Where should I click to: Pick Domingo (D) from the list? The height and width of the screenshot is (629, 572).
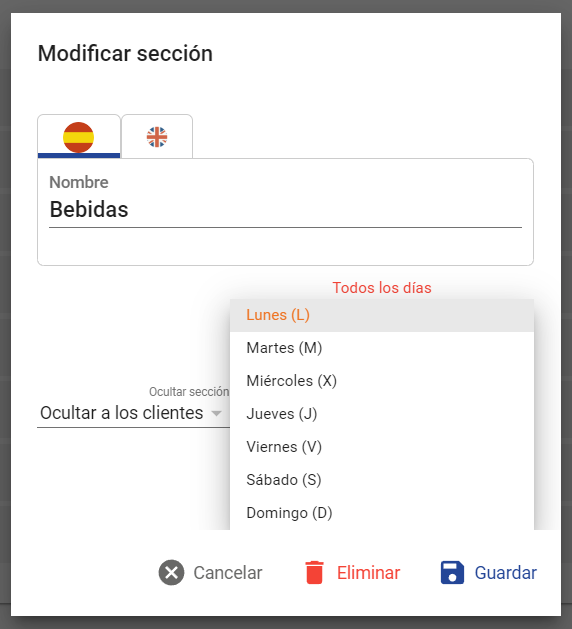tap(382, 513)
